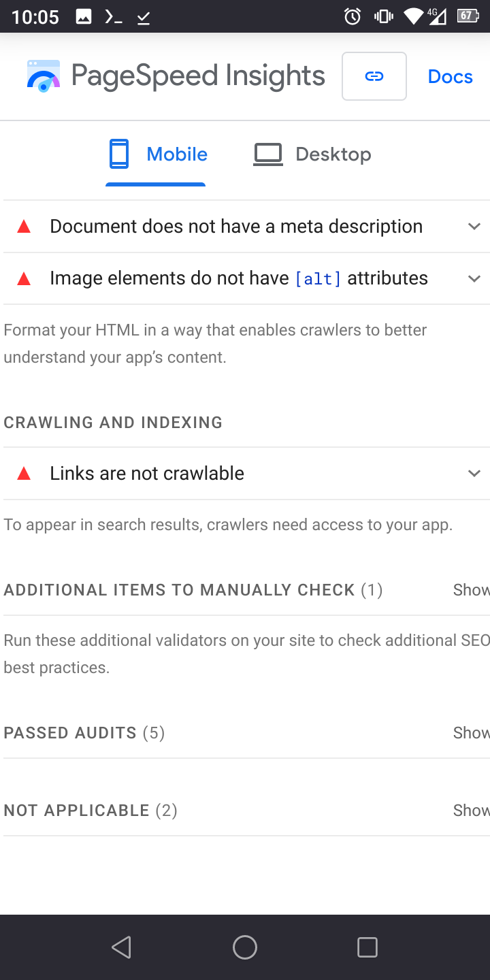490x980 pixels.
Task: Tap the alarm clock status icon
Action: coord(353,16)
